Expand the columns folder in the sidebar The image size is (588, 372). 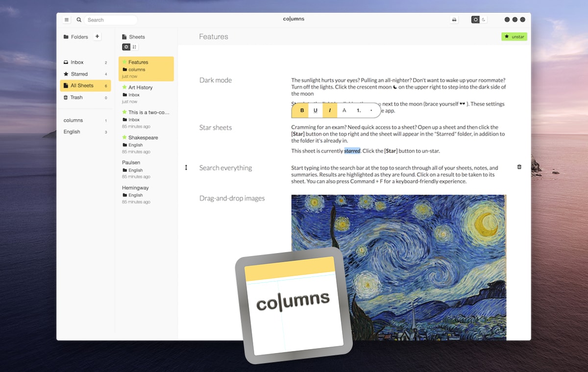(x=74, y=120)
